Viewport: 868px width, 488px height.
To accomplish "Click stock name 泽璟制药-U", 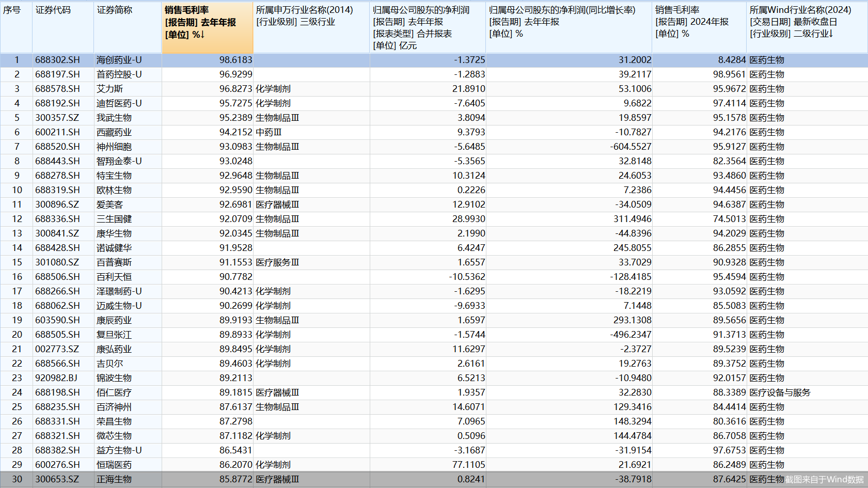I will click(x=119, y=291).
